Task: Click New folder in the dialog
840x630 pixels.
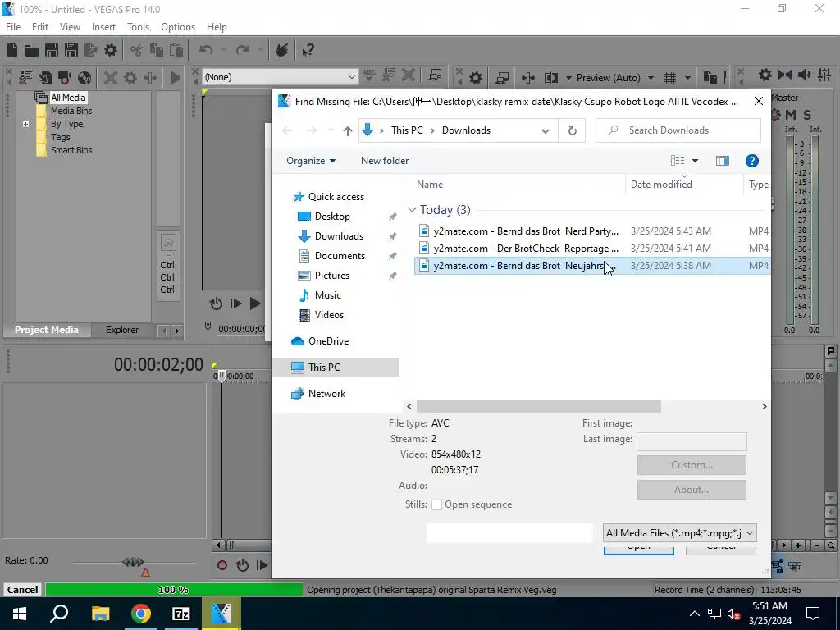Action: point(385,161)
